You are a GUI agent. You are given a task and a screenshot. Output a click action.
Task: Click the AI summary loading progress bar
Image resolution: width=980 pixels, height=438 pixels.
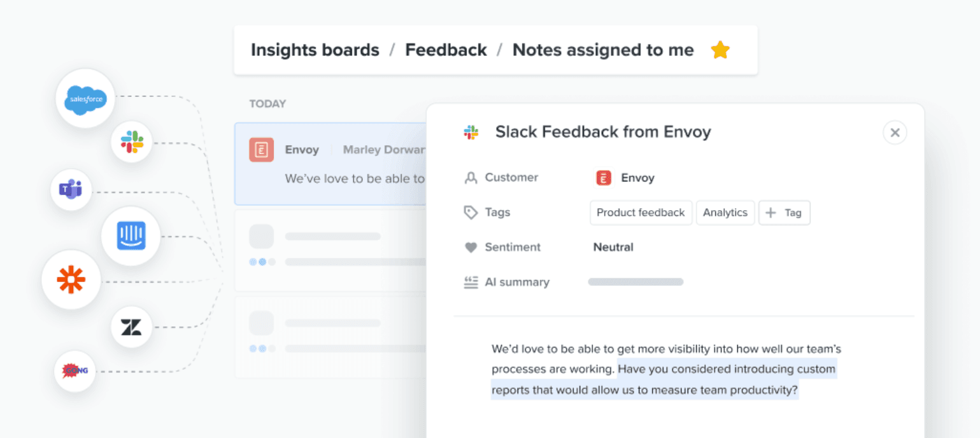pos(635,281)
